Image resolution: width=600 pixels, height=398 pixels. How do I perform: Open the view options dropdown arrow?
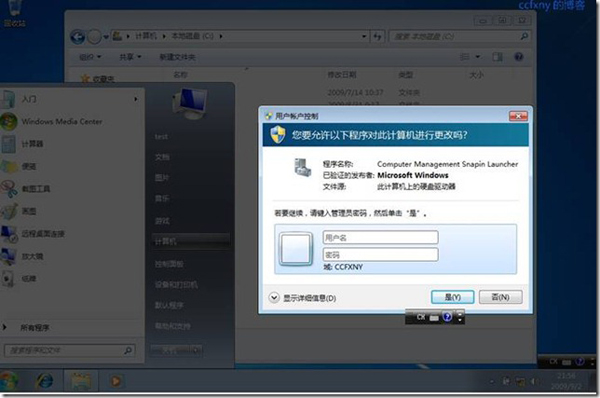[478, 57]
